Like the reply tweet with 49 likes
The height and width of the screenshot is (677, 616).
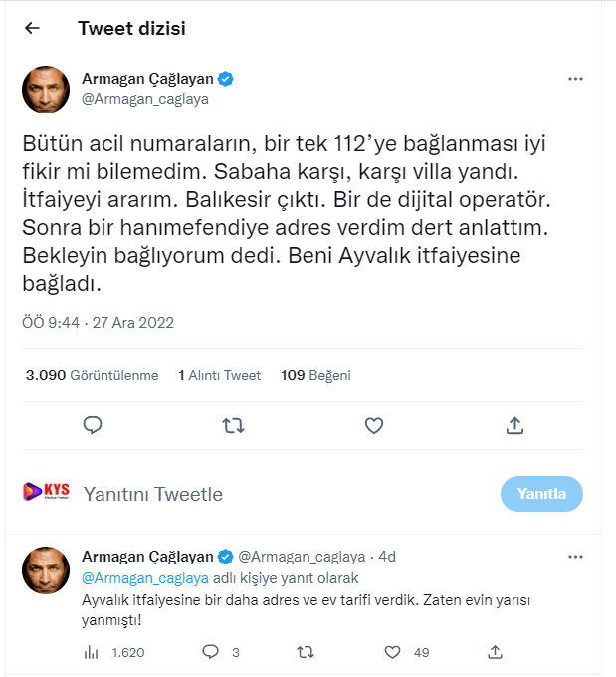pos(394,652)
